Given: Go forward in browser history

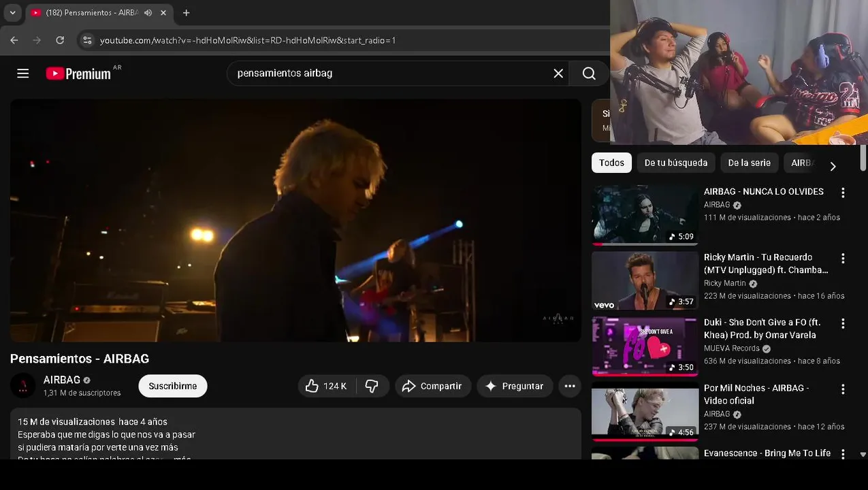Looking at the screenshot, I should (x=37, y=40).
